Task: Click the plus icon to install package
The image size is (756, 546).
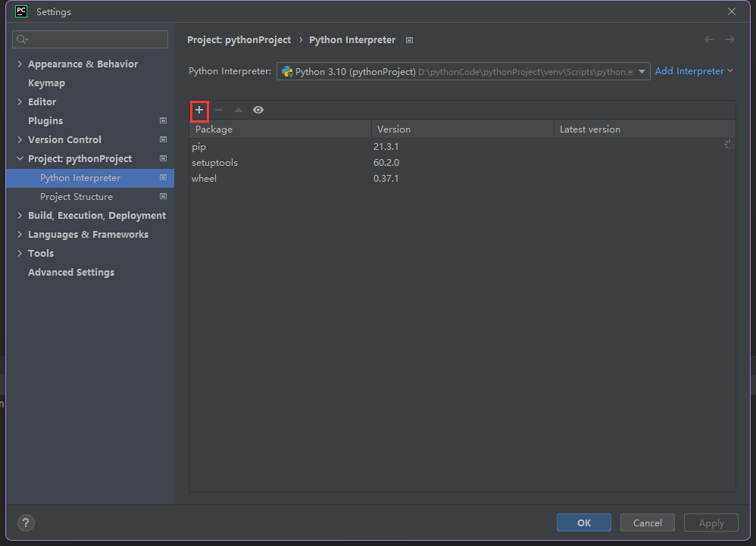Action: click(199, 110)
